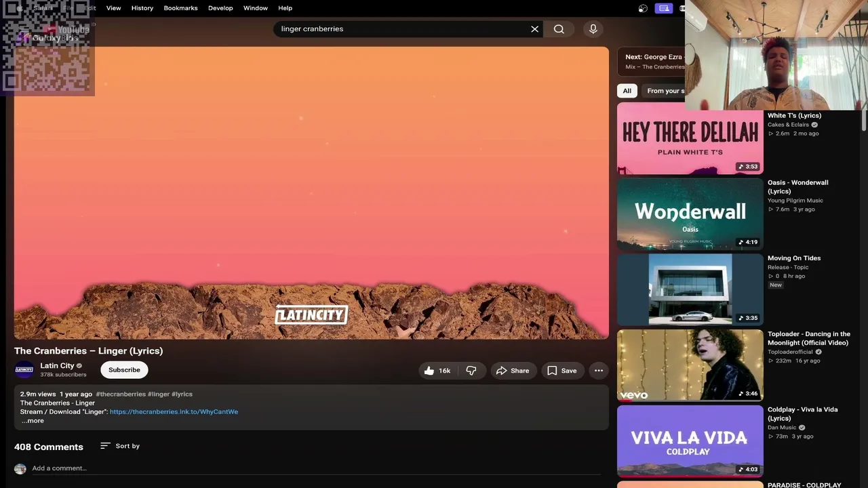Click the '408 Comments' heading
This screenshot has width=868, height=488.
coord(49,447)
